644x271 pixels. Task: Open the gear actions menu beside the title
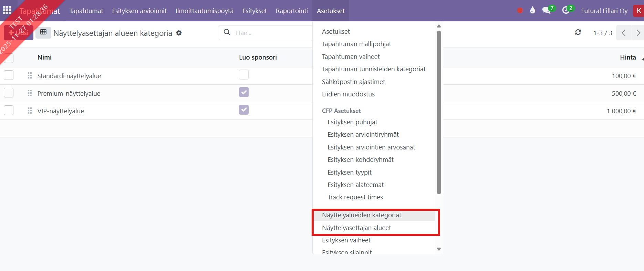point(179,33)
